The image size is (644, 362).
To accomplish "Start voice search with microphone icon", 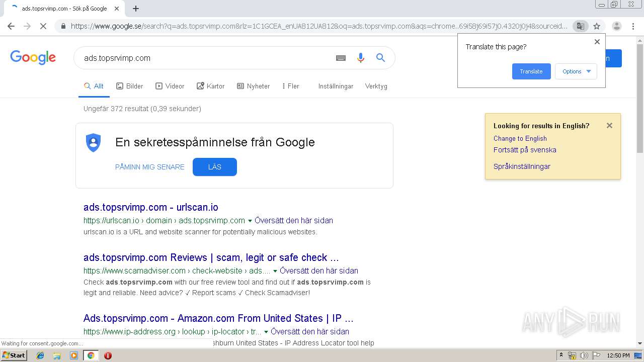I will (360, 58).
